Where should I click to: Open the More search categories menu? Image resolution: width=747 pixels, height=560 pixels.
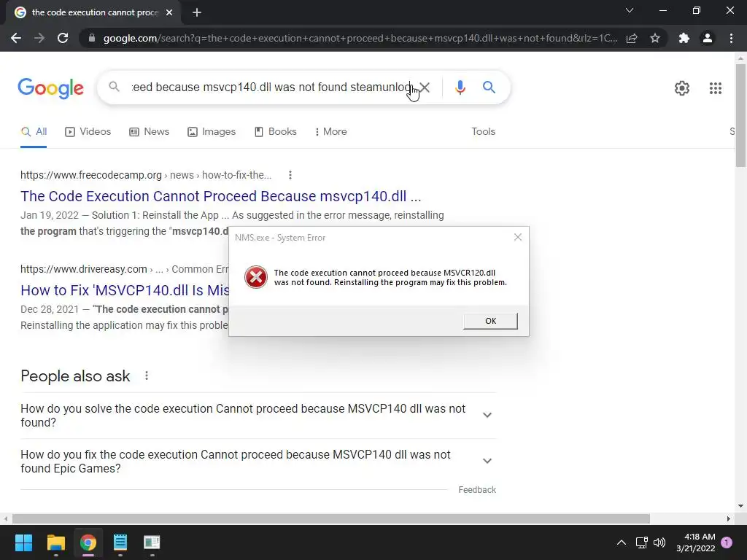(330, 131)
